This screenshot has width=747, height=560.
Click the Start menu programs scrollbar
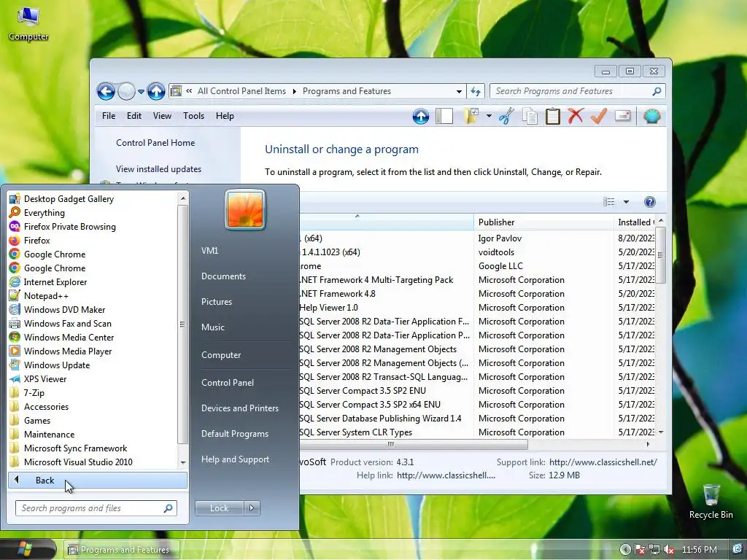(183, 324)
